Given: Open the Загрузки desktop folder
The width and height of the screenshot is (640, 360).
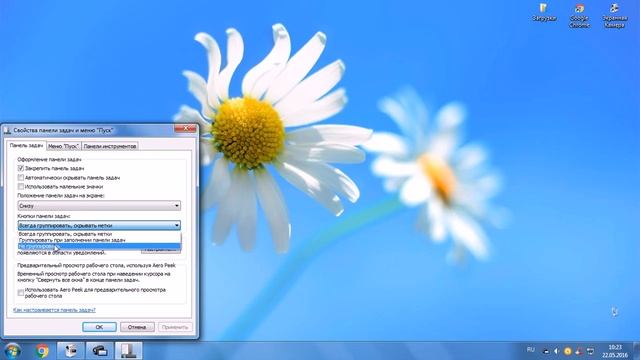Looking at the screenshot, I should click(544, 12).
